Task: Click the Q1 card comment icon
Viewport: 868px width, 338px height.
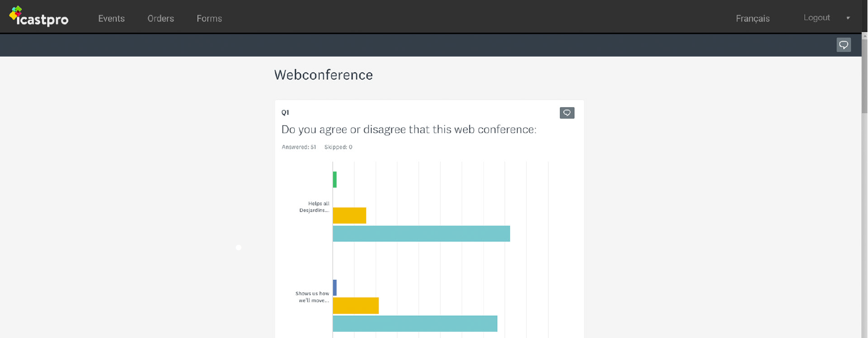Action: pyautogui.click(x=567, y=113)
